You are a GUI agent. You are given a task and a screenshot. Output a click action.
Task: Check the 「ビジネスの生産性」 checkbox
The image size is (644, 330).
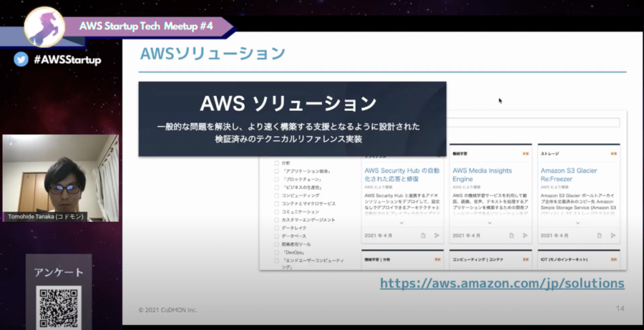pyautogui.click(x=277, y=188)
